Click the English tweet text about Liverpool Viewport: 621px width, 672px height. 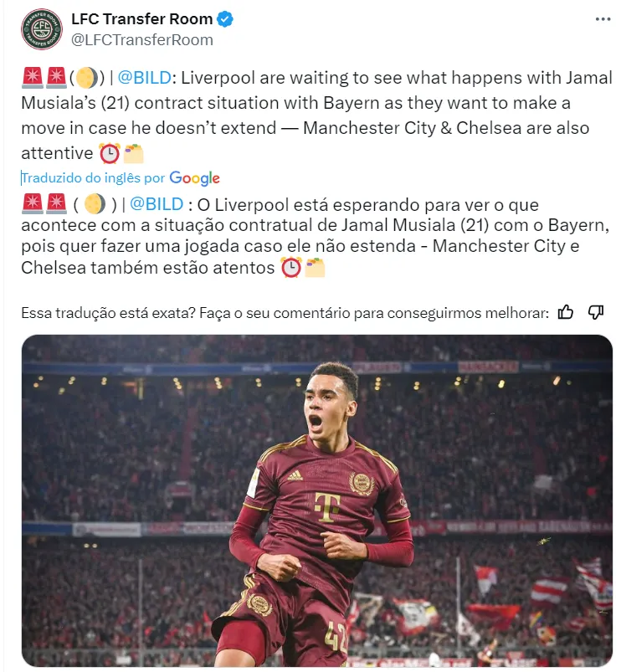click(x=316, y=115)
